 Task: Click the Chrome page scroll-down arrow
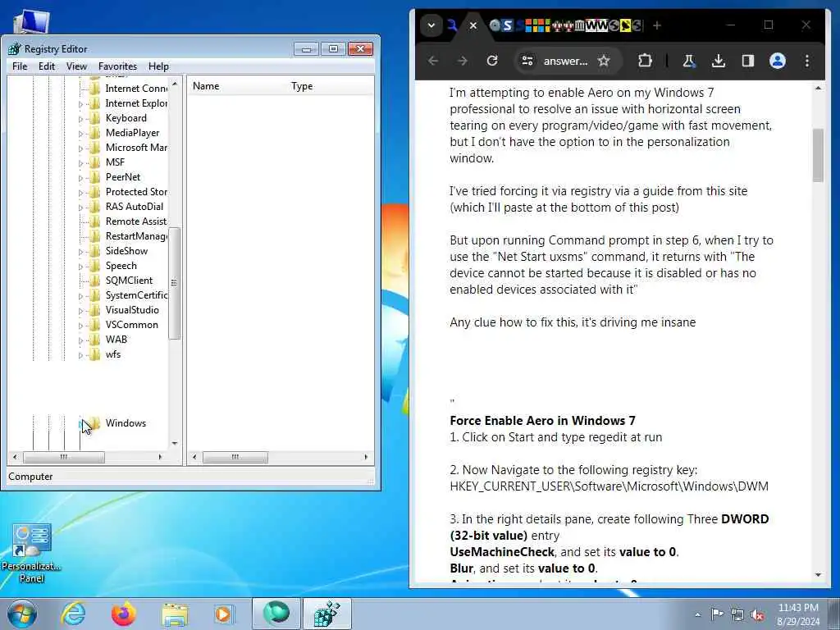coord(818,574)
